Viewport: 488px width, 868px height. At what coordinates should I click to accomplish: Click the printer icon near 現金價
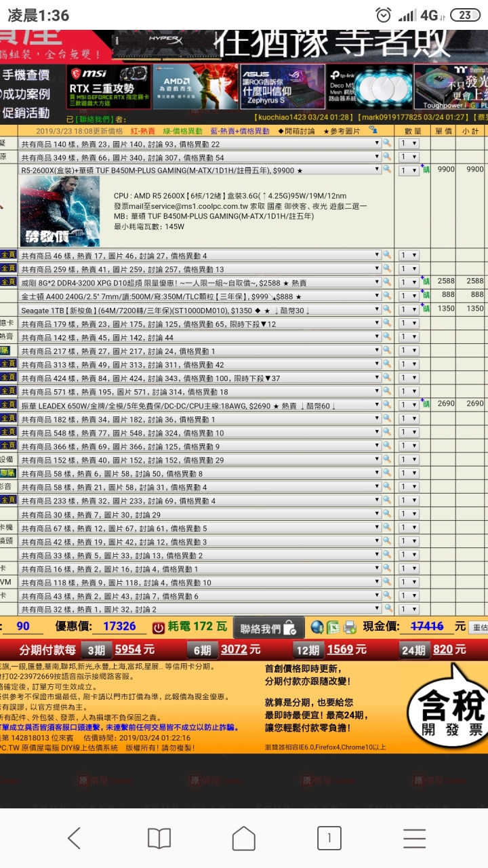point(350,627)
